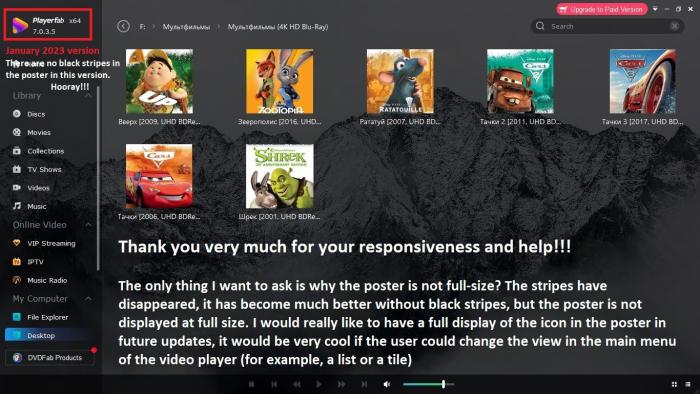Select Desktop under My Computer

(50, 336)
